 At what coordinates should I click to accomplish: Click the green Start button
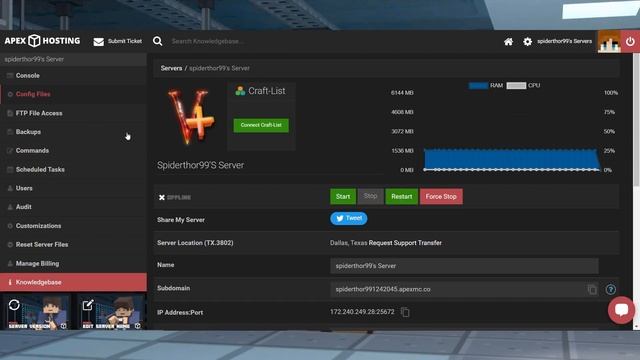click(x=343, y=196)
